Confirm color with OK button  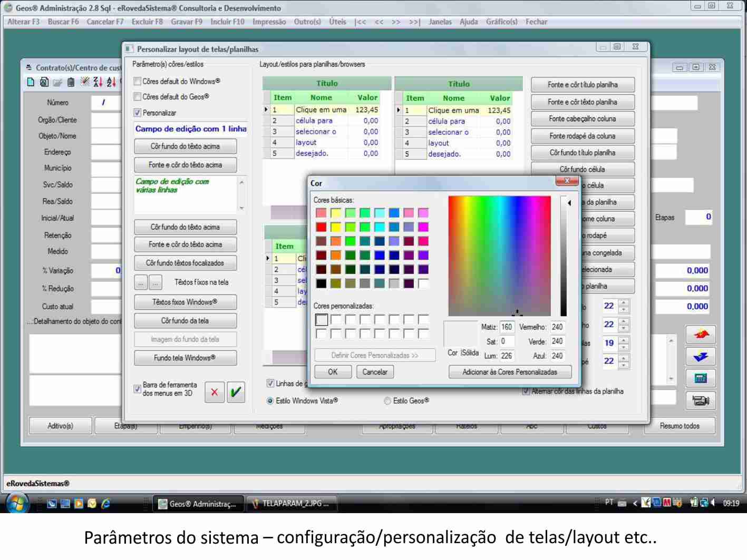tap(333, 372)
